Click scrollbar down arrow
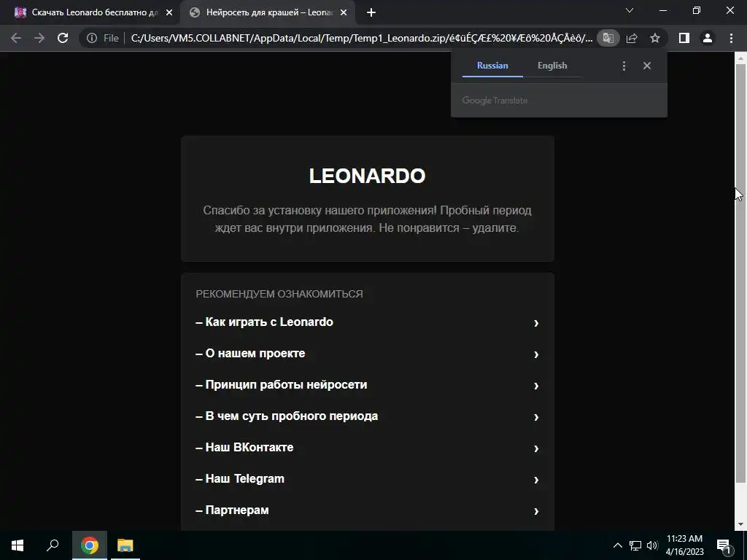747x560 pixels. 740,525
